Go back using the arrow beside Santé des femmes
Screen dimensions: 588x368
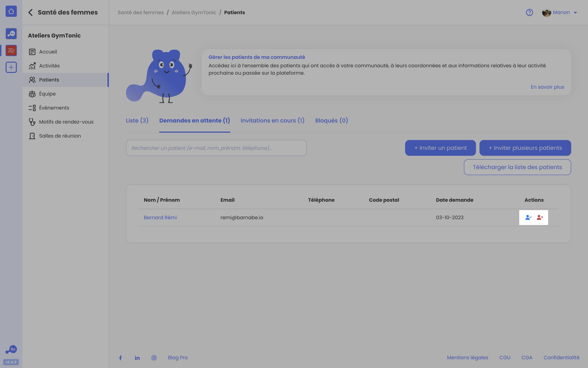30,12
